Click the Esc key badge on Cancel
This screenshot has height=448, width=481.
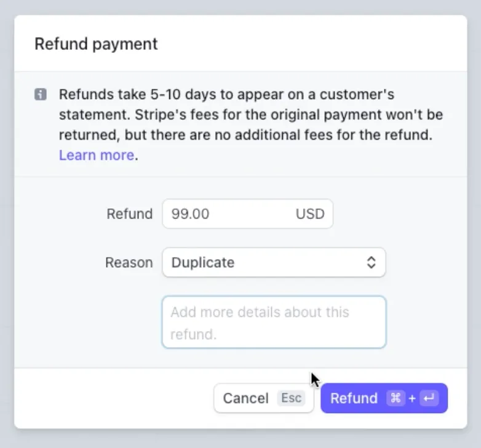coord(291,398)
